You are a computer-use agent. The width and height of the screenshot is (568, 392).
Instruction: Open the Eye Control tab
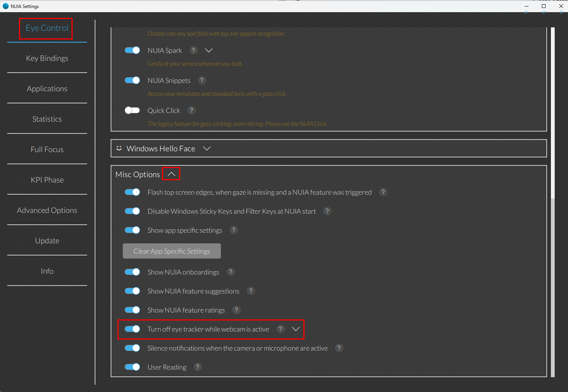[47, 28]
